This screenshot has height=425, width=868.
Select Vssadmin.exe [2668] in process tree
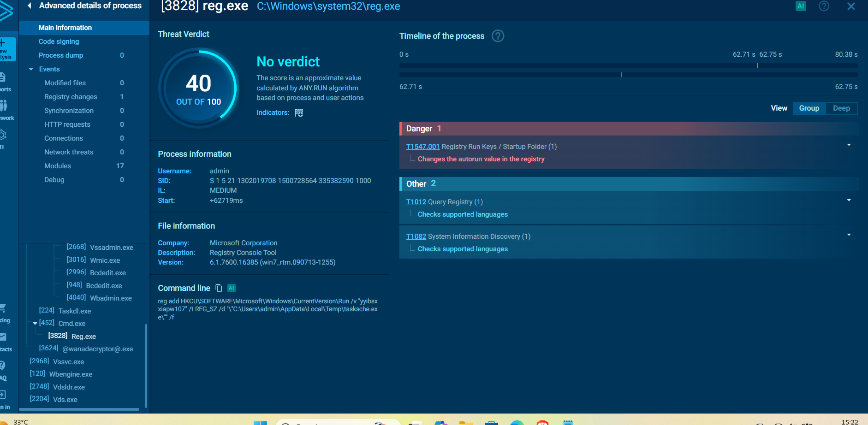[x=100, y=248]
